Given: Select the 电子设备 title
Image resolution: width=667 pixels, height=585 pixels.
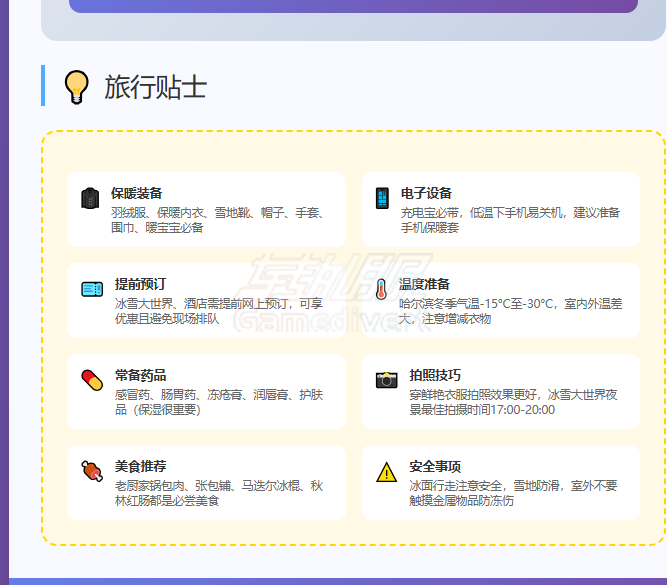Looking at the screenshot, I should pyautogui.click(x=426, y=193).
